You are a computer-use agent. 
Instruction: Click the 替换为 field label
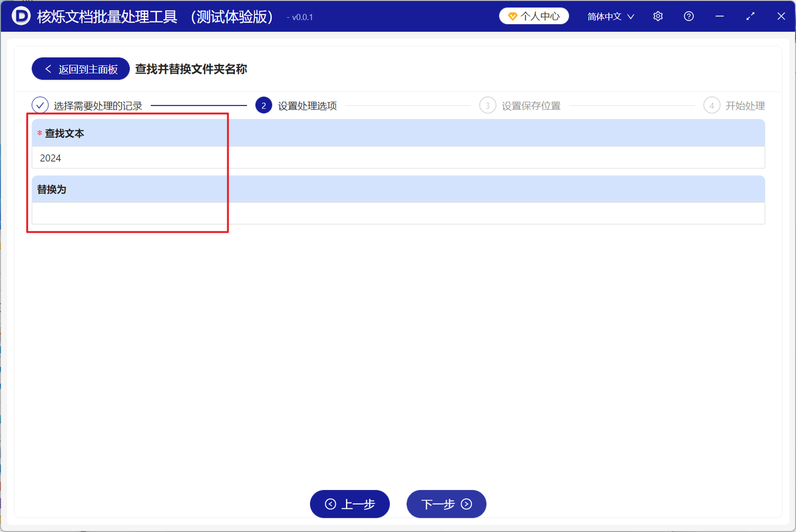pos(51,189)
